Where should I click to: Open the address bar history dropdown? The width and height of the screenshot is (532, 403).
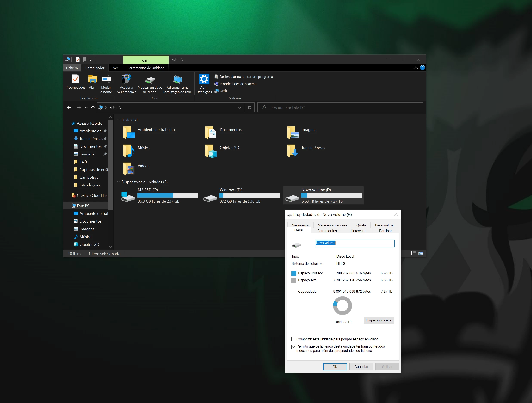click(240, 108)
